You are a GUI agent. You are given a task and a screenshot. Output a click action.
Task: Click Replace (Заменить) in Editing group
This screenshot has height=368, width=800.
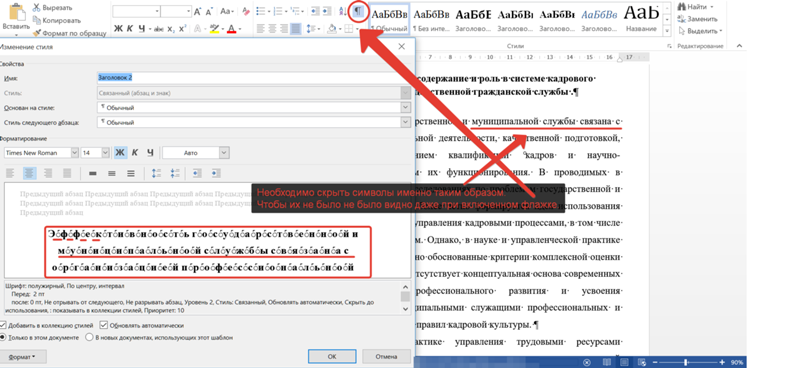pyautogui.click(x=698, y=19)
